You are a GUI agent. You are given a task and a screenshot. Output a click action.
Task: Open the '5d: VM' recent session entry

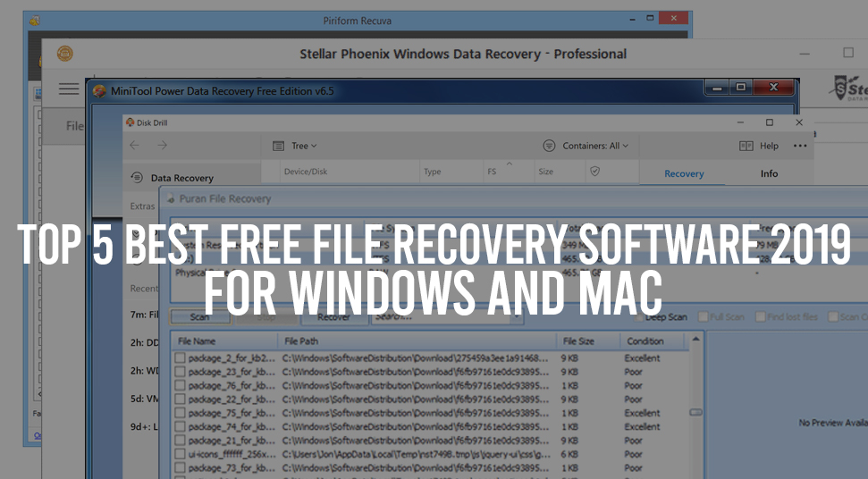(144, 399)
